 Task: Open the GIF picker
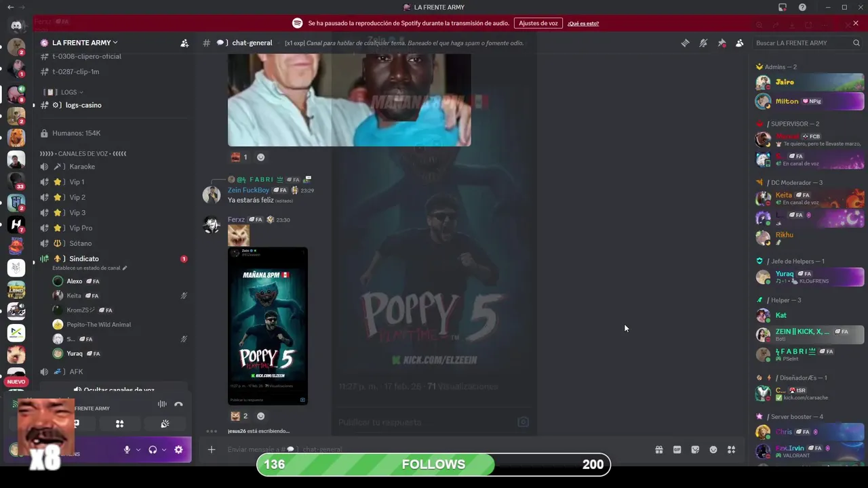pos(677,449)
